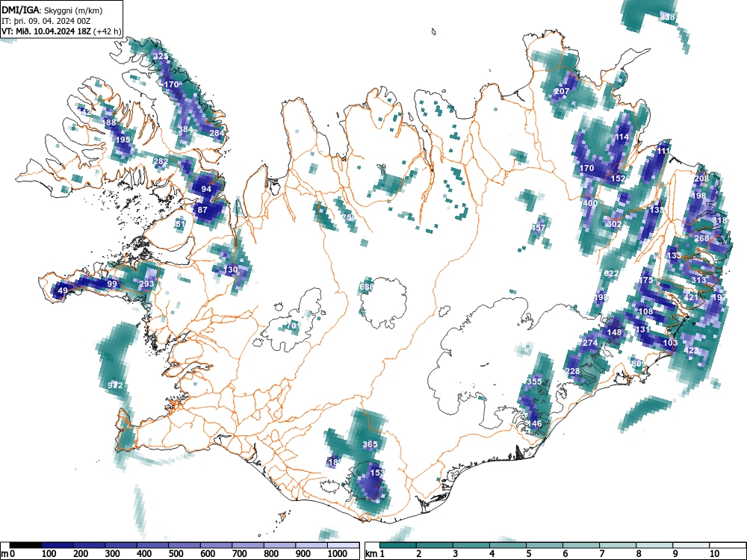Select the '500' tick on the metre legend
The height and width of the screenshot is (560, 747).
coord(176,554)
